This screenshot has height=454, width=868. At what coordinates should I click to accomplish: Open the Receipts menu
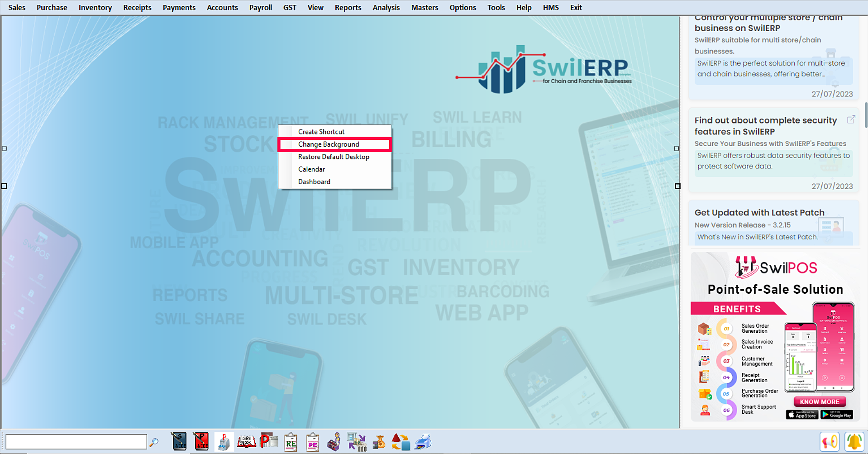click(x=137, y=8)
